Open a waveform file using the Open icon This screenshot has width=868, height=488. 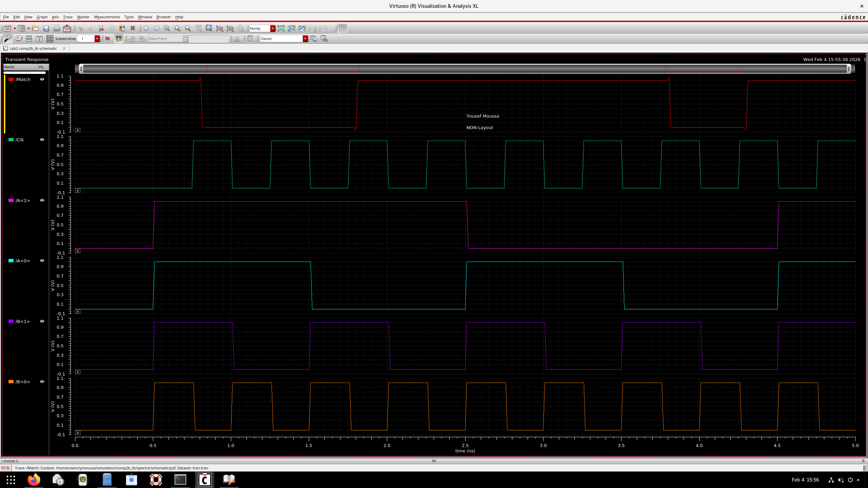(x=35, y=28)
